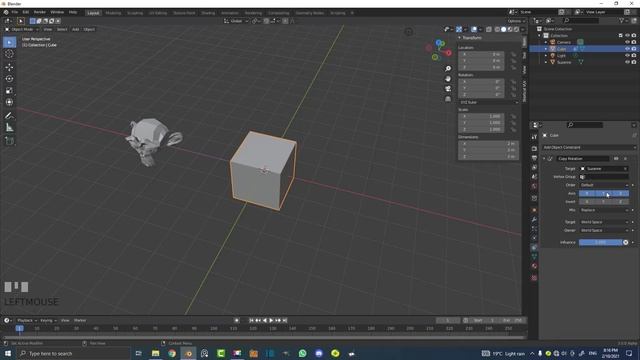The height and width of the screenshot is (360, 640).
Task: Collapse the Transform panel
Action: (x=460, y=38)
